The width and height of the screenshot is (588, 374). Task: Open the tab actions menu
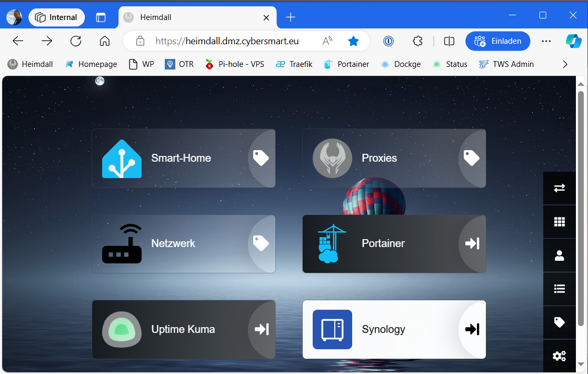click(x=101, y=17)
